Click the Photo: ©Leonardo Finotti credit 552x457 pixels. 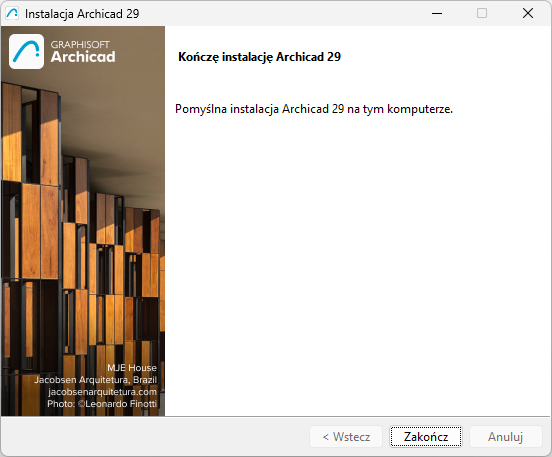point(102,403)
